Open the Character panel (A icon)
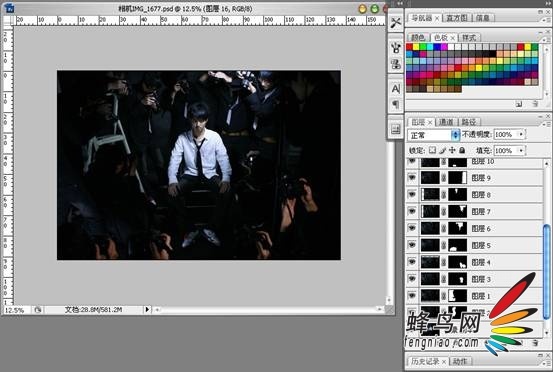 (396, 89)
